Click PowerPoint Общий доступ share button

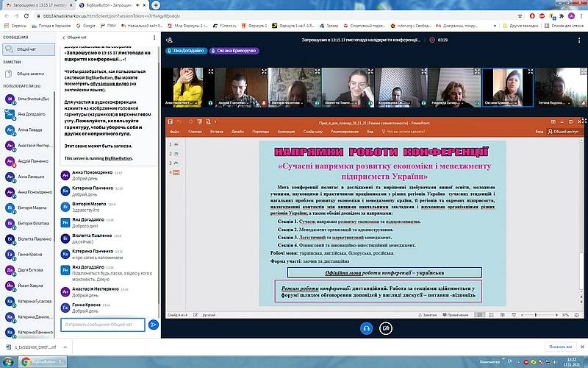[563, 132]
